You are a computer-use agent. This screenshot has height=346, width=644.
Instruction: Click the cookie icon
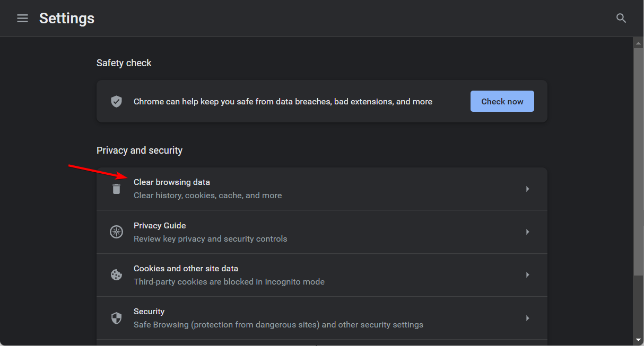(116, 275)
